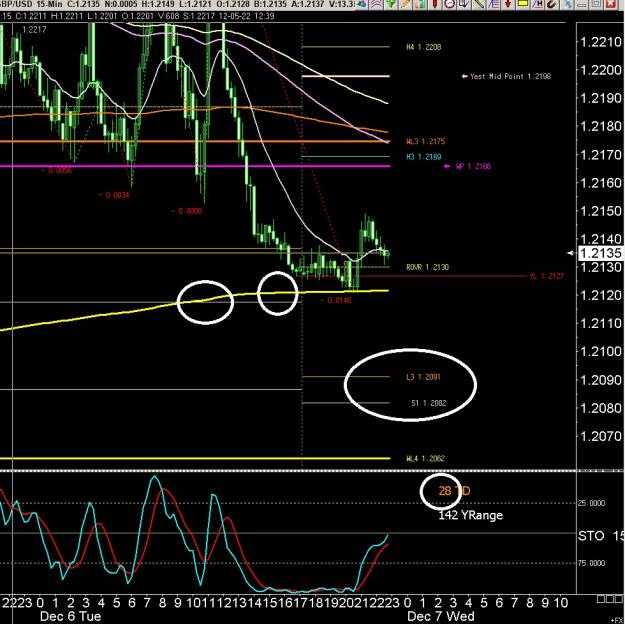
Task: Click the green down arrow toolbar icon
Action: [391, 4]
